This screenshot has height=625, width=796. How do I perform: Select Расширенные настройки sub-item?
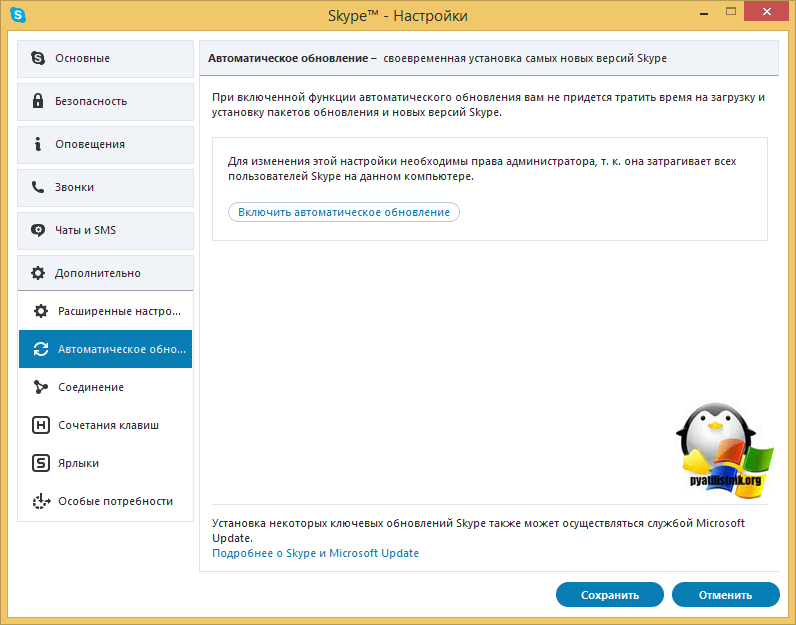106,311
